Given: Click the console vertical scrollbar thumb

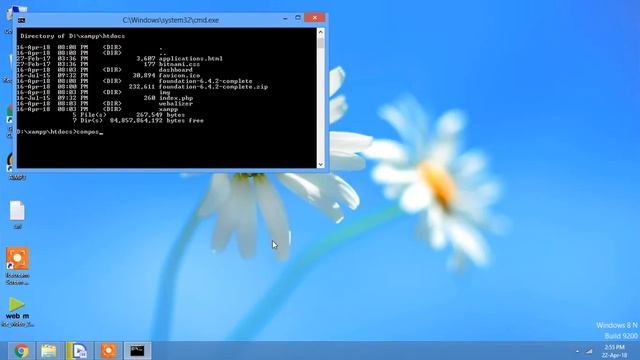Looking at the screenshot, I should click(321, 43).
